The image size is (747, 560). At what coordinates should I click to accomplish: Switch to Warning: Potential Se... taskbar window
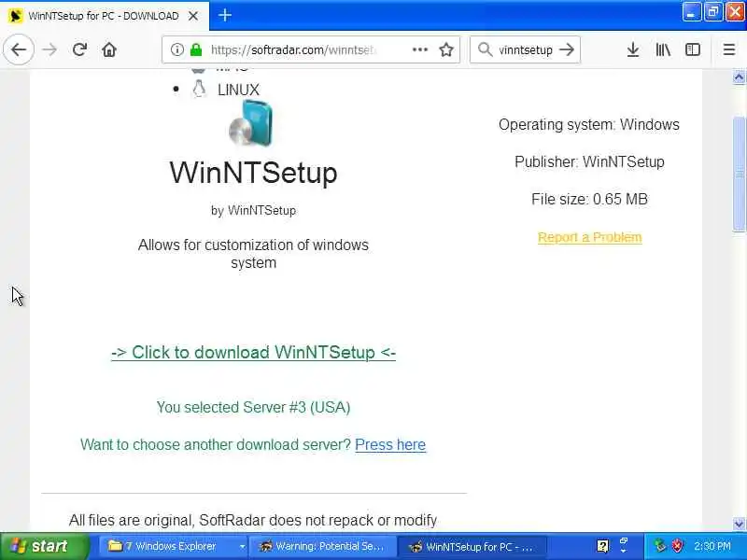pos(322,546)
